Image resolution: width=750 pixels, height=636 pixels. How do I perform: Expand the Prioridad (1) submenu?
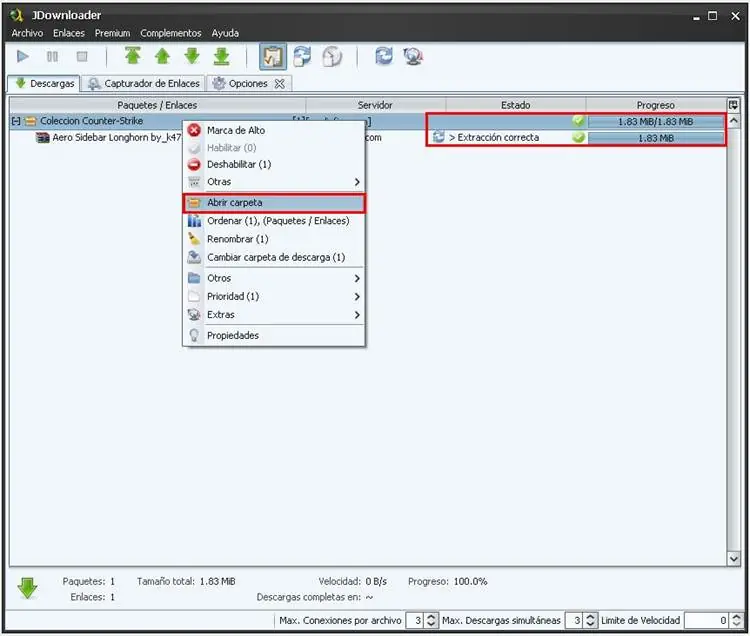[x=274, y=296]
